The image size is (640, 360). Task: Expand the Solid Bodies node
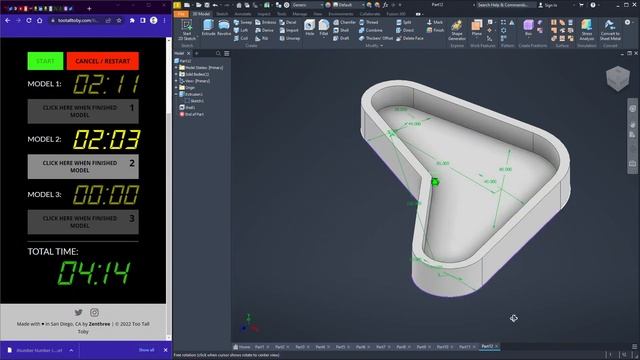(176, 74)
